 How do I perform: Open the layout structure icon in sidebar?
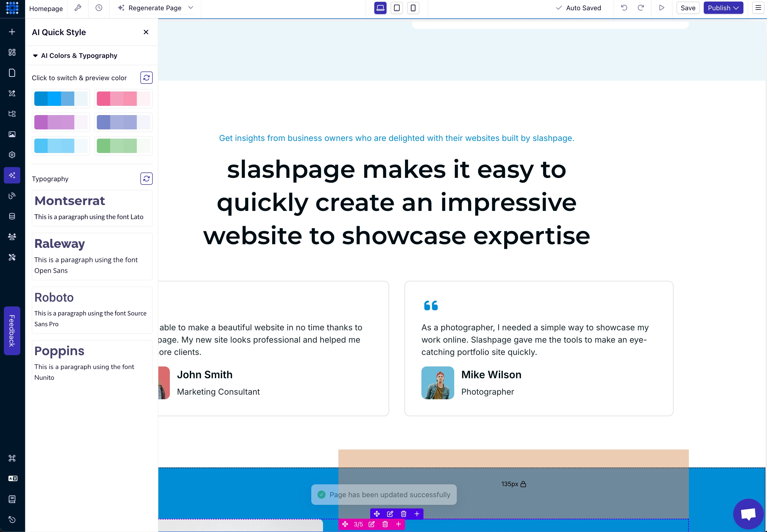12,114
